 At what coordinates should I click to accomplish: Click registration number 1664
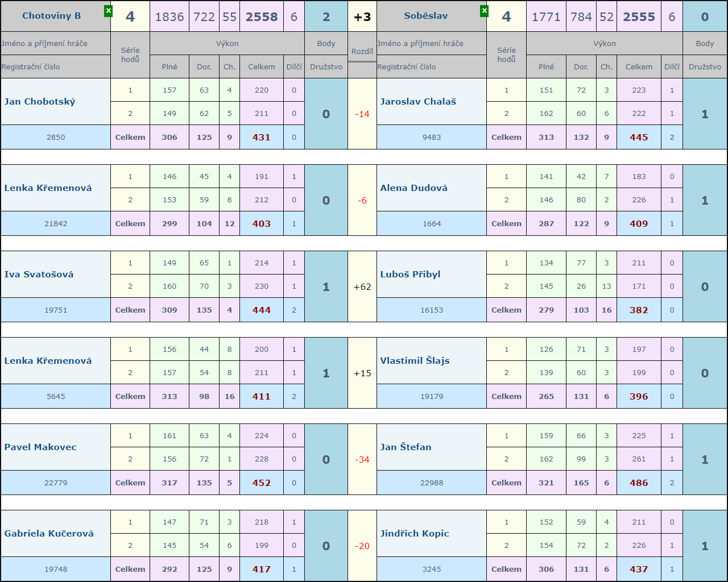432,223
